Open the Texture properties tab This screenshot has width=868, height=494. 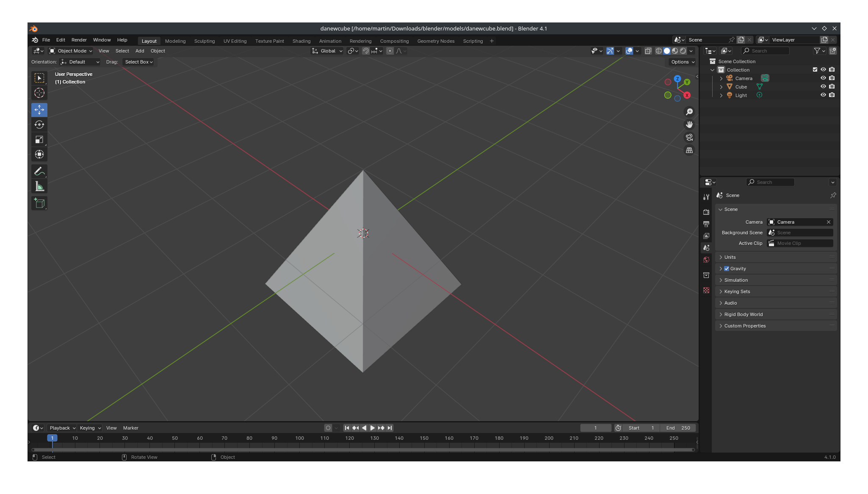[706, 290]
